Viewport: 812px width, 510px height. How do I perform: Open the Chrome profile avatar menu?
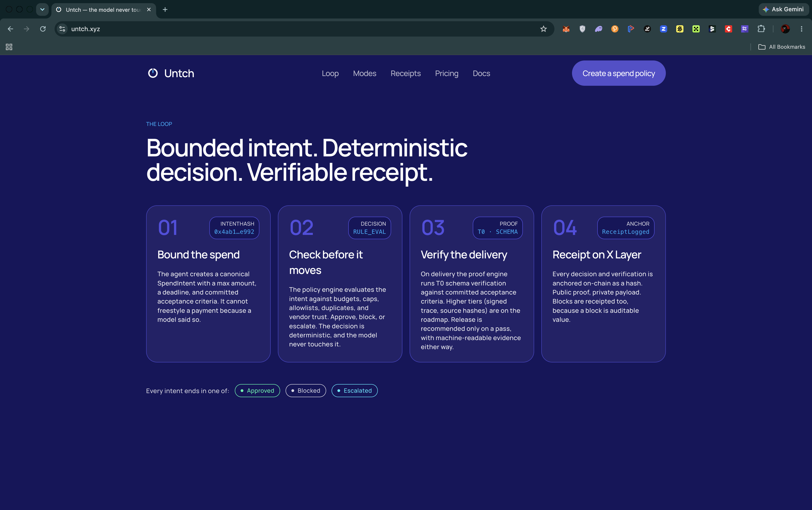[785, 29]
